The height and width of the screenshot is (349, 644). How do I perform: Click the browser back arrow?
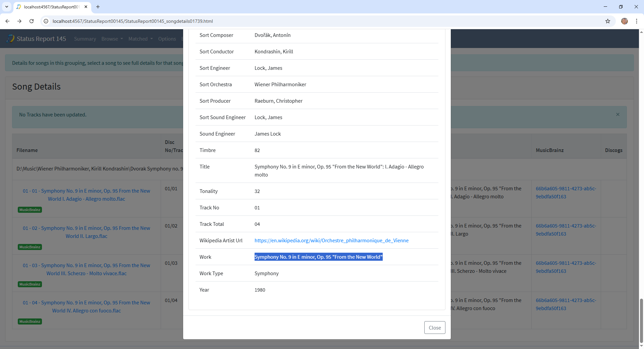tap(7, 21)
